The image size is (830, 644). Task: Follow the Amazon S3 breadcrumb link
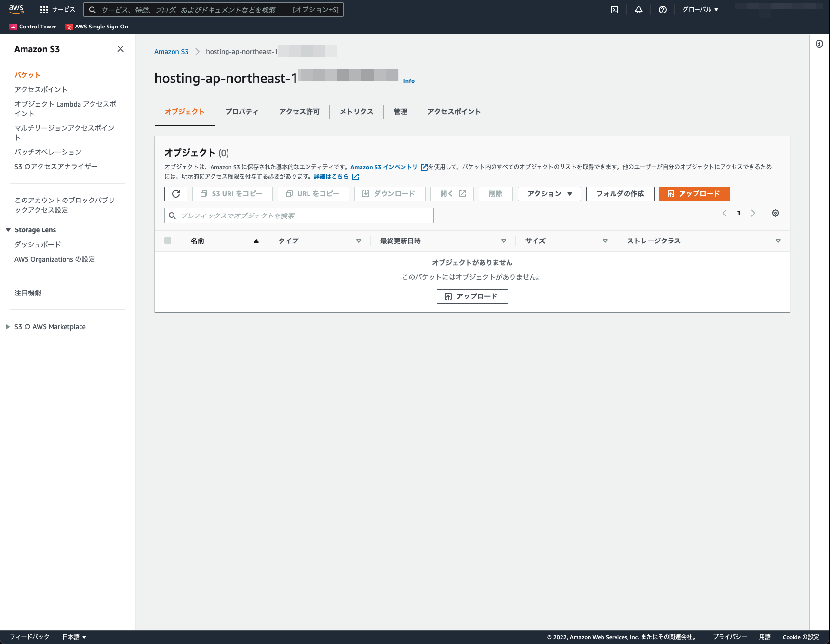click(x=171, y=52)
